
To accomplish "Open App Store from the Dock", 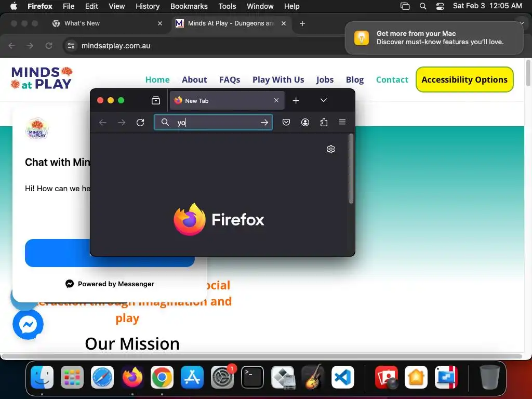I will tap(192, 377).
